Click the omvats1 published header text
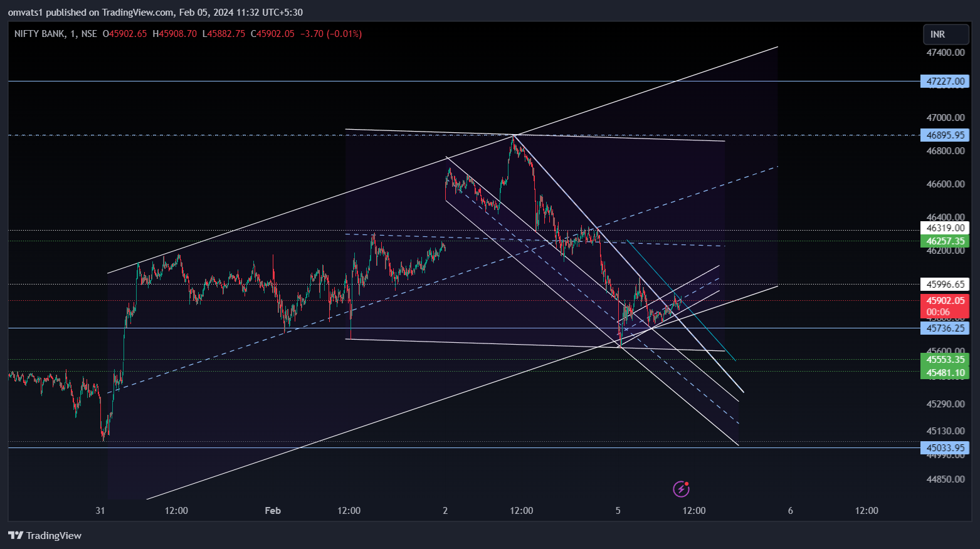 [x=155, y=13]
